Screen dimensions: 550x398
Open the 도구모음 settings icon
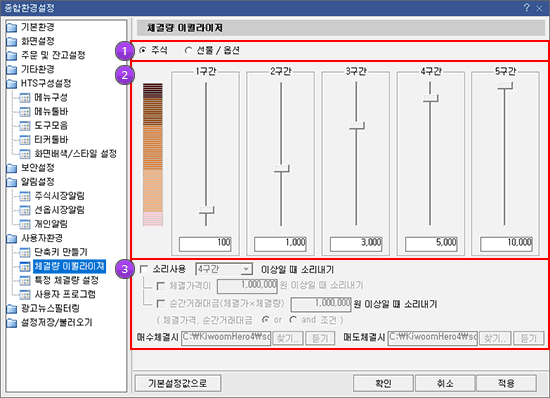[25, 126]
